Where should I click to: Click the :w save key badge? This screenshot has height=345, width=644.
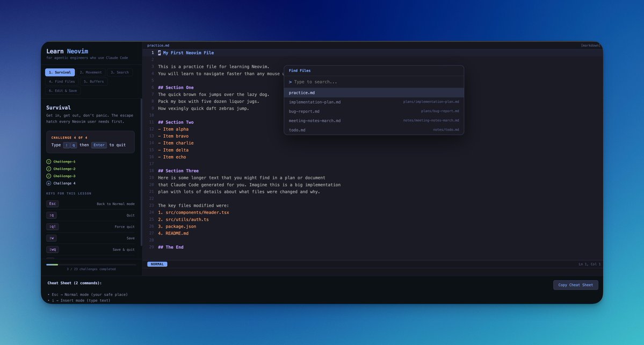click(52, 238)
